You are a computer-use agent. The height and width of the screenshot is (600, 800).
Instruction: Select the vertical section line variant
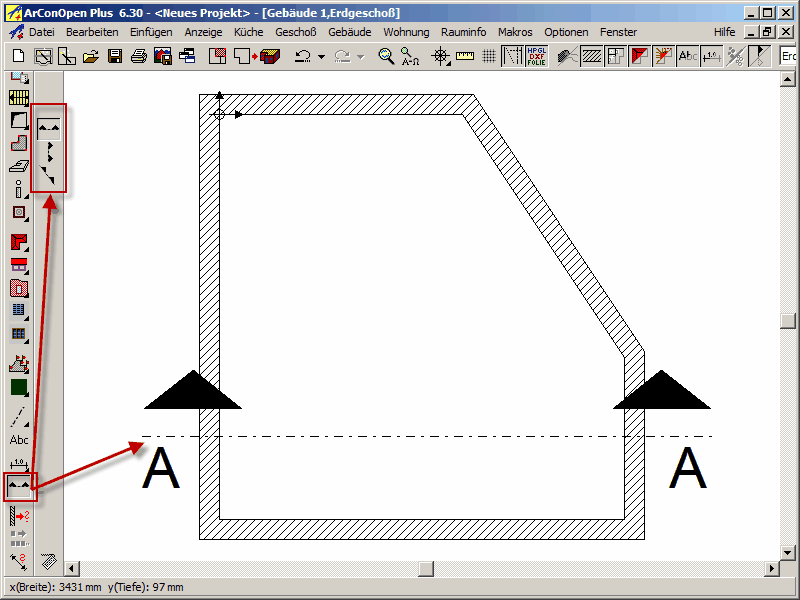(49, 152)
